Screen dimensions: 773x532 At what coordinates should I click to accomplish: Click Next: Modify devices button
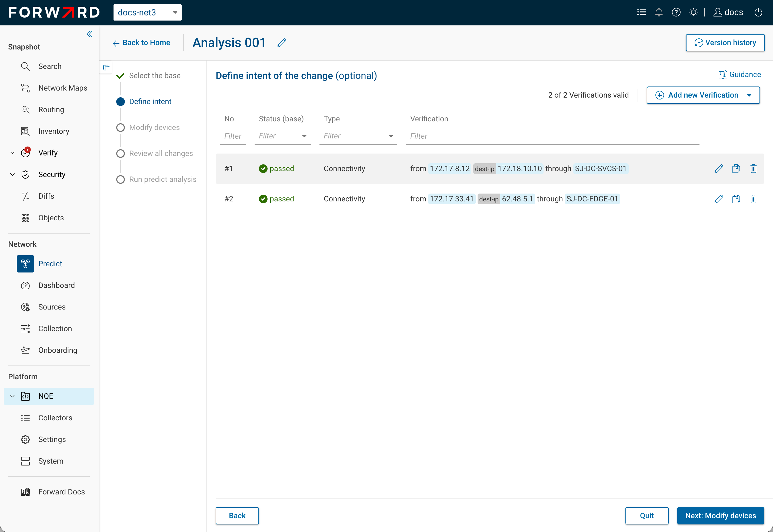tap(720, 516)
